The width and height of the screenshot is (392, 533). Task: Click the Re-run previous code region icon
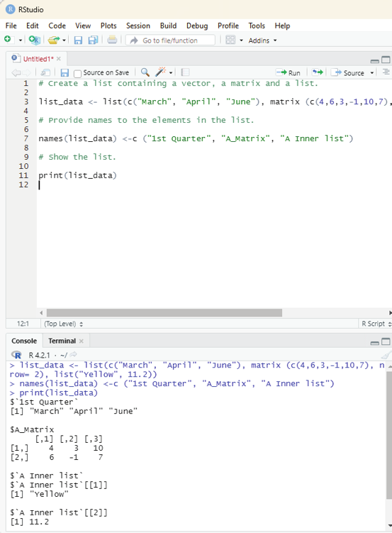tap(318, 72)
